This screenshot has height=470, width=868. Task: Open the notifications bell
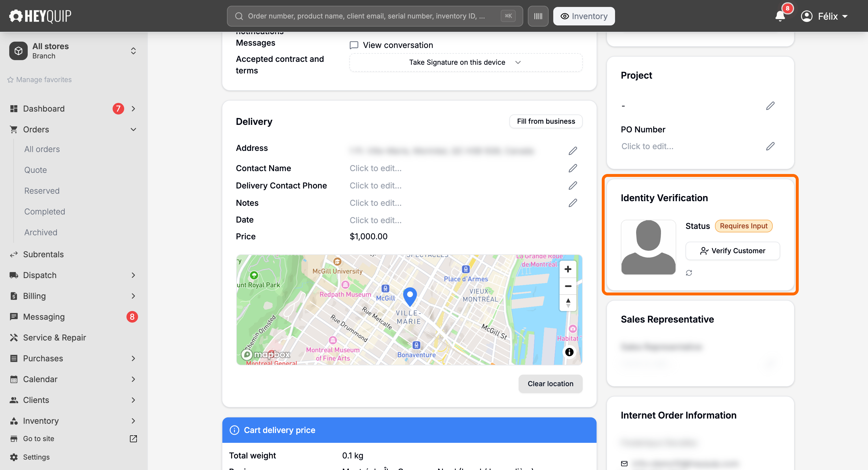[x=780, y=16]
